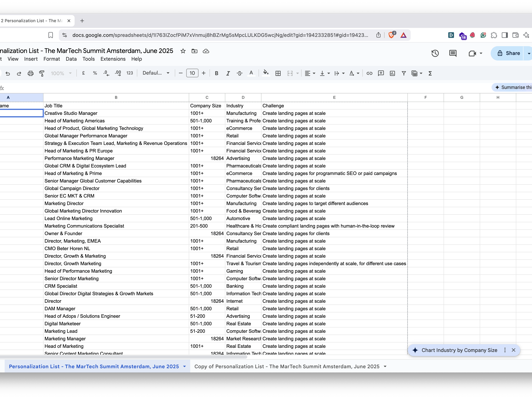
Task: Switch to Copy of Personalization List sheet tab
Action: (287, 366)
